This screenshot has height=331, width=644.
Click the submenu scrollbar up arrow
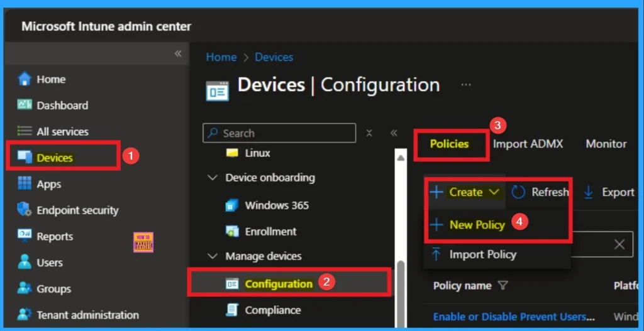tap(401, 158)
